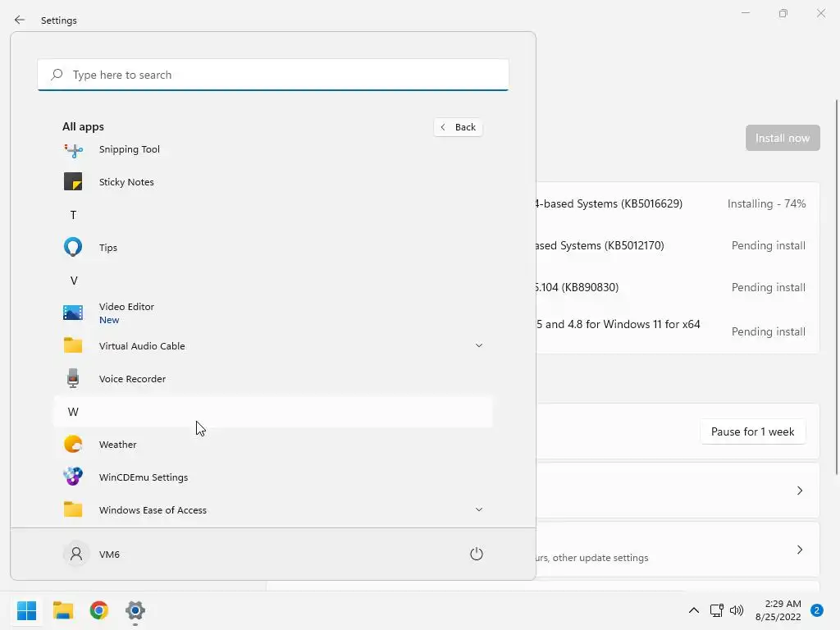Launch Voice Recorder microphone icon

point(73,378)
